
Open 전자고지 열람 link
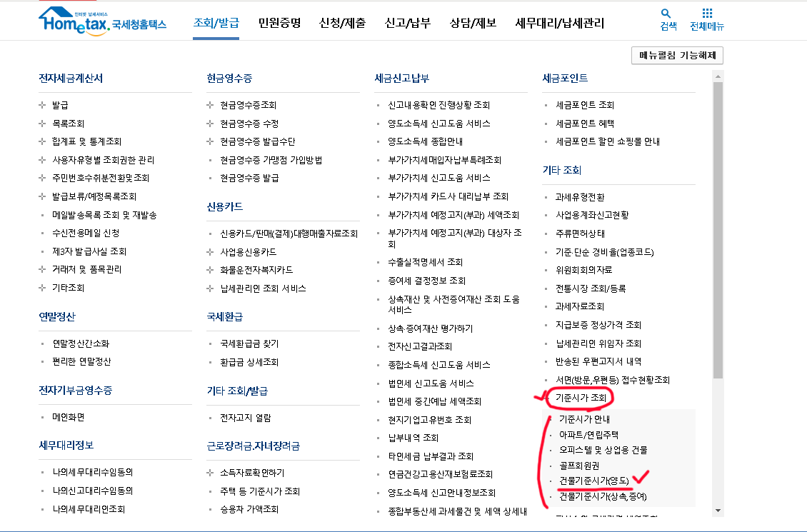click(x=246, y=418)
